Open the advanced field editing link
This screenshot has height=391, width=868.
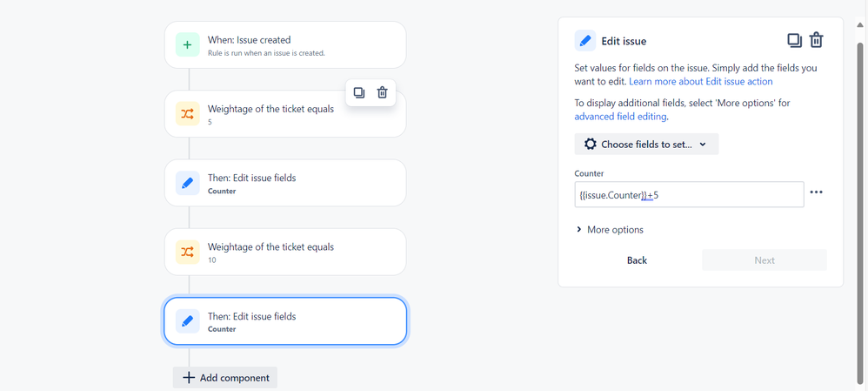pos(621,117)
